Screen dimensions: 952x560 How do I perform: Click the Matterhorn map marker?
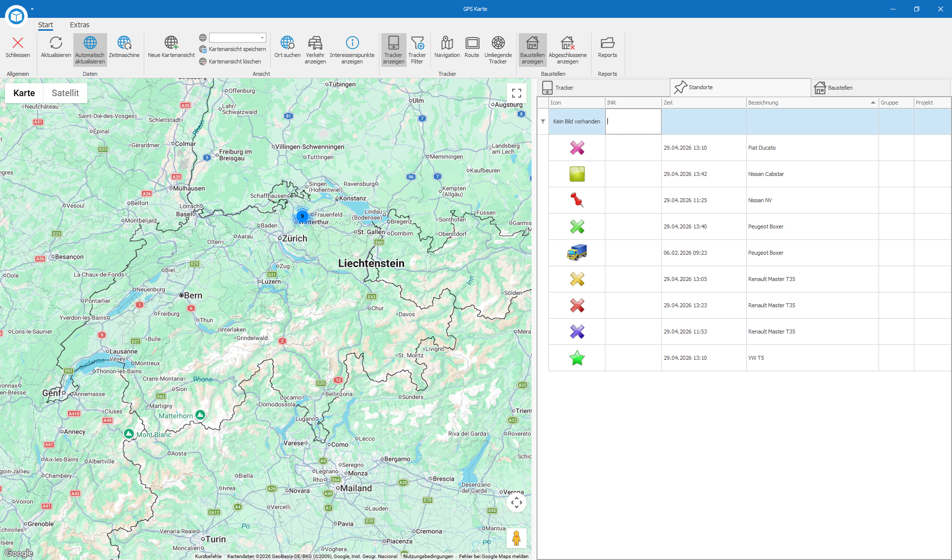(200, 415)
